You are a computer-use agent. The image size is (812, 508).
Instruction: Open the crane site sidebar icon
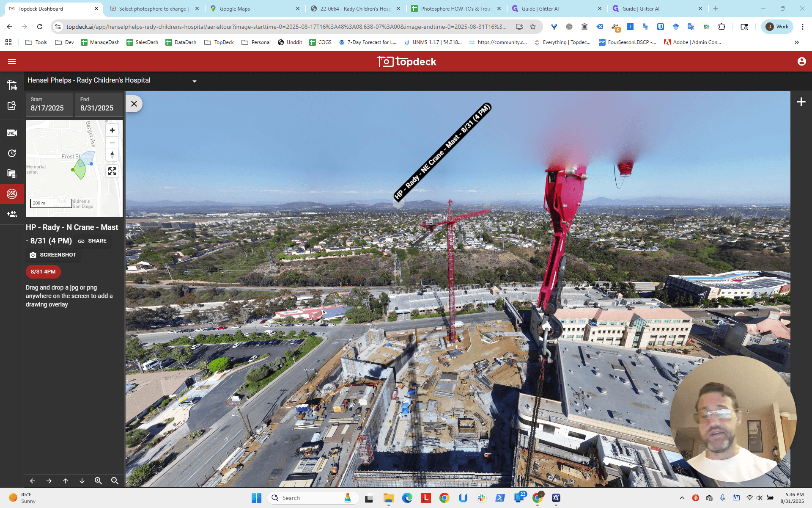coord(12,85)
